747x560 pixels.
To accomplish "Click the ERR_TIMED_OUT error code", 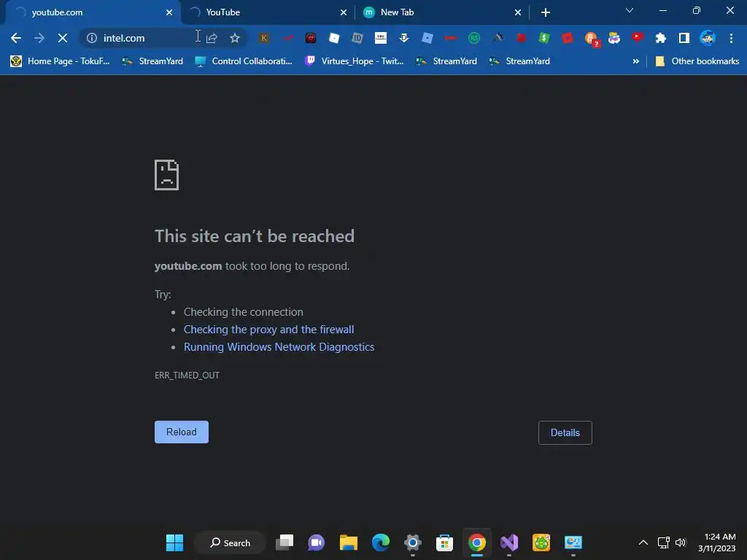I will point(187,376).
